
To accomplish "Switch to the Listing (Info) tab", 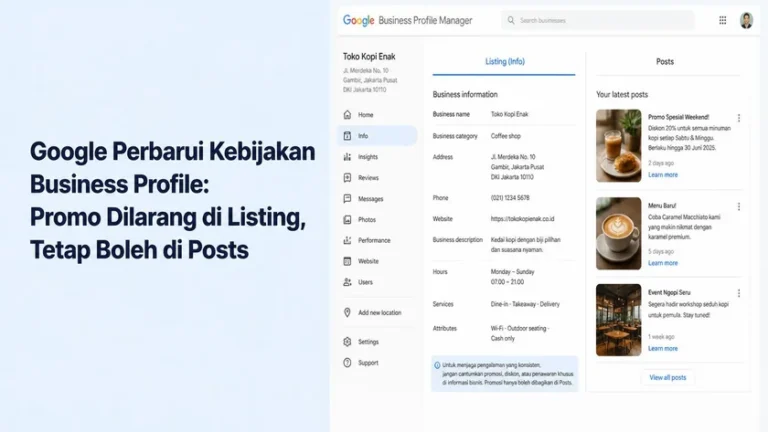I will [504, 62].
